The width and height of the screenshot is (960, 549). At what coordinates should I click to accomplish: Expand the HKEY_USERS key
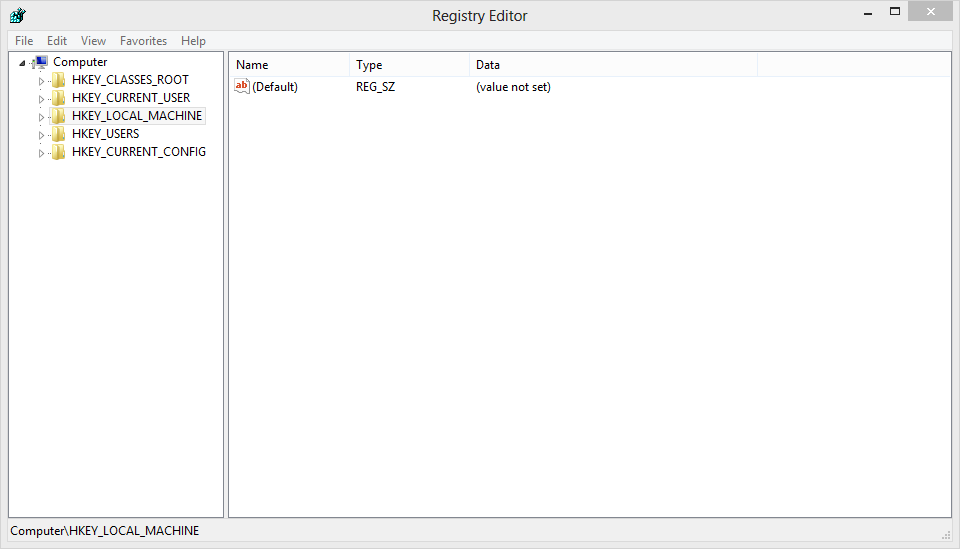pos(41,135)
